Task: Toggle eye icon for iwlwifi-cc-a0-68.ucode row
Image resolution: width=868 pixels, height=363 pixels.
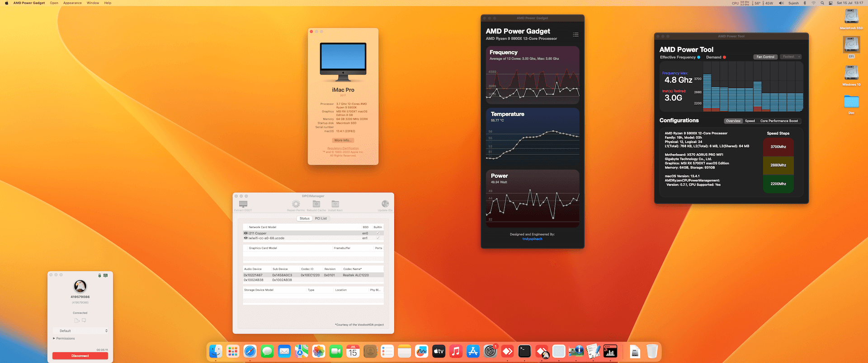Action: click(x=246, y=238)
